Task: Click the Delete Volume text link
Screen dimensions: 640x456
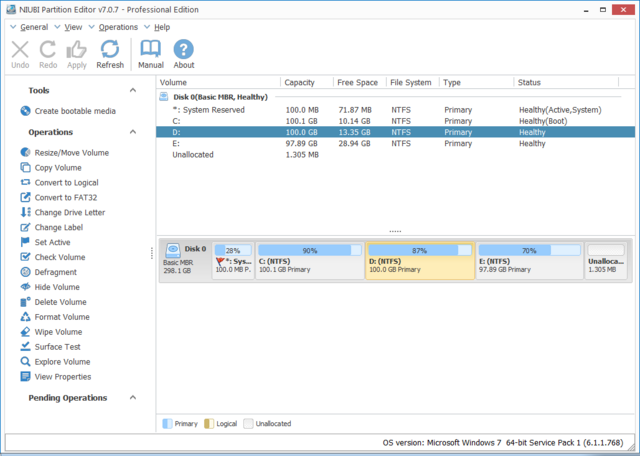Action: click(x=60, y=302)
